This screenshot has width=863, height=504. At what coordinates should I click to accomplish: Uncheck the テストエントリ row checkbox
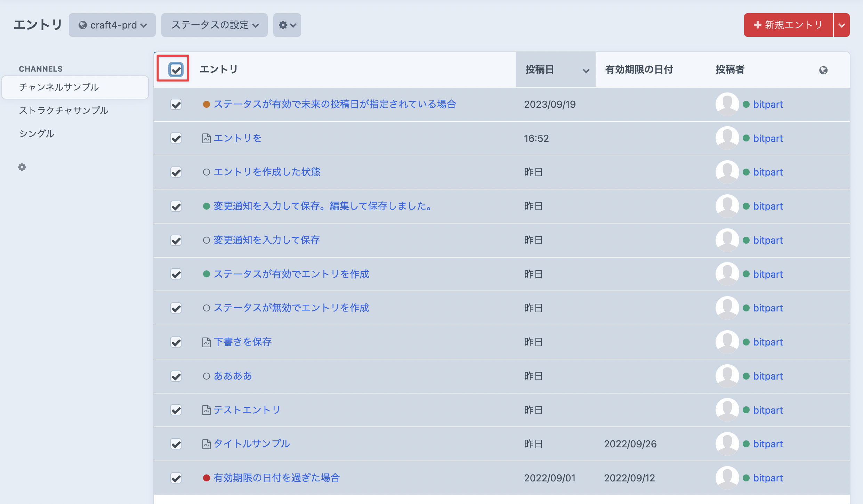tap(176, 410)
